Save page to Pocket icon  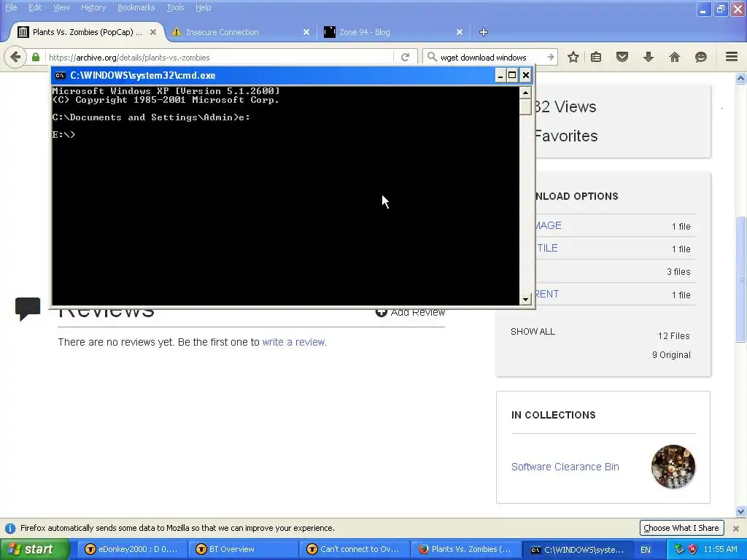coord(622,57)
